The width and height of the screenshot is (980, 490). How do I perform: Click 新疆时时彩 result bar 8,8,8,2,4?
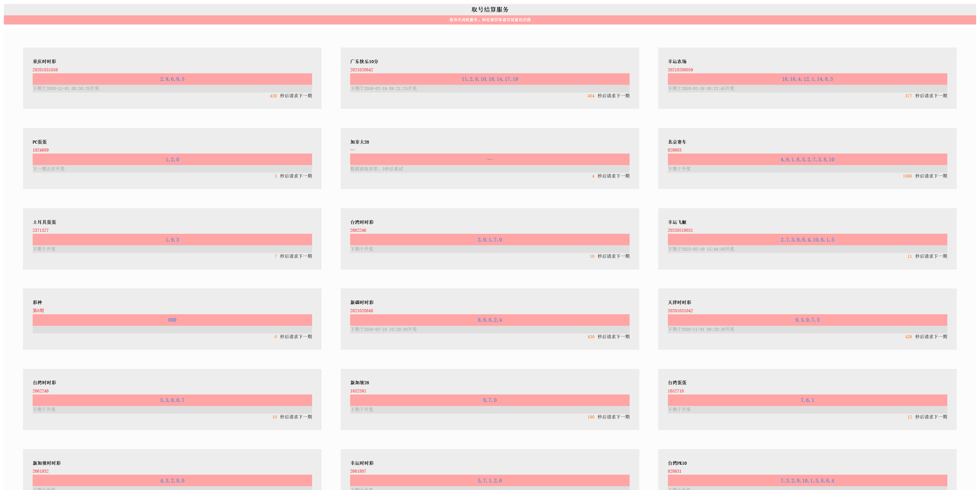tap(490, 320)
